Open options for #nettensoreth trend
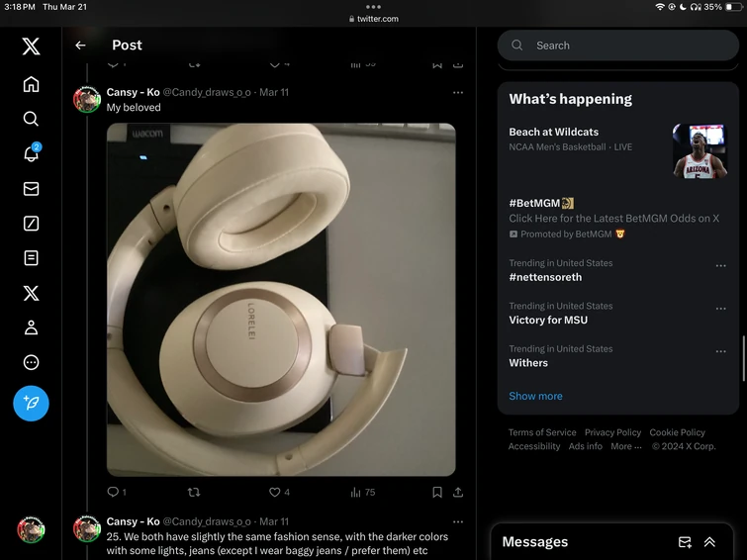The height and width of the screenshot is (560, 747). coord(721,265)
